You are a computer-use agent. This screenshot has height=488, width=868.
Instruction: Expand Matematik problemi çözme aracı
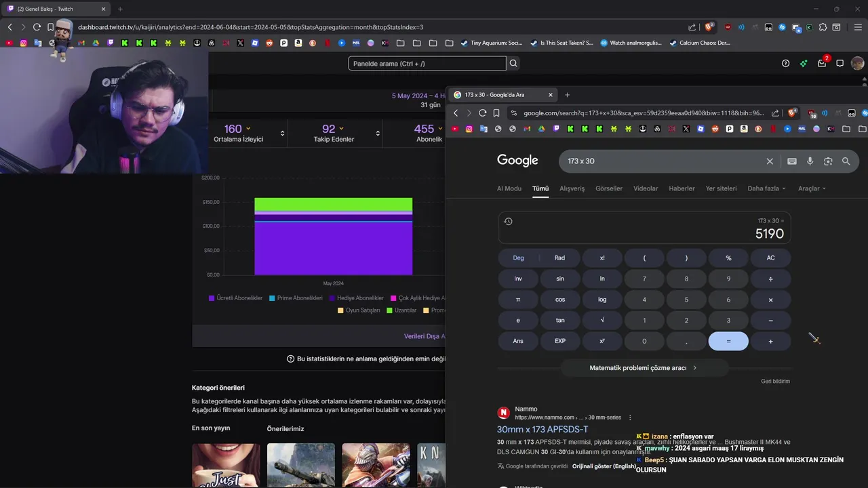click(x=644, y=367)
